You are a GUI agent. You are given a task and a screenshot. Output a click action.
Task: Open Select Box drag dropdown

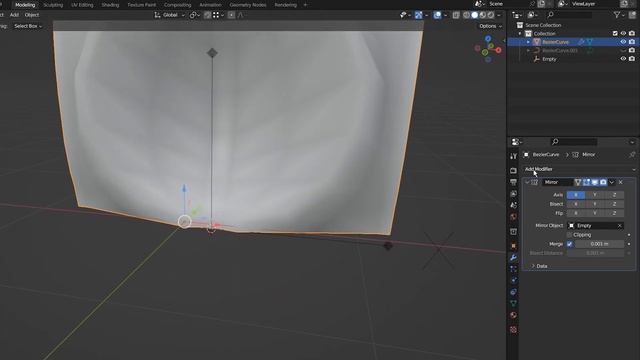[28, 26]
